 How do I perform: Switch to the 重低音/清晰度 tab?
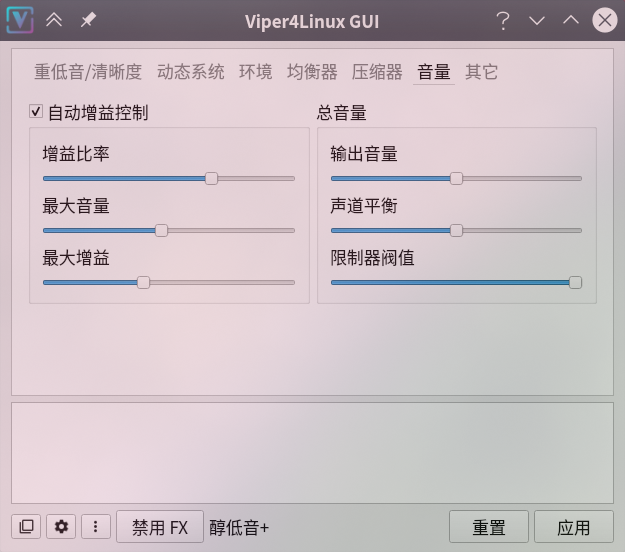click(88, 72)
